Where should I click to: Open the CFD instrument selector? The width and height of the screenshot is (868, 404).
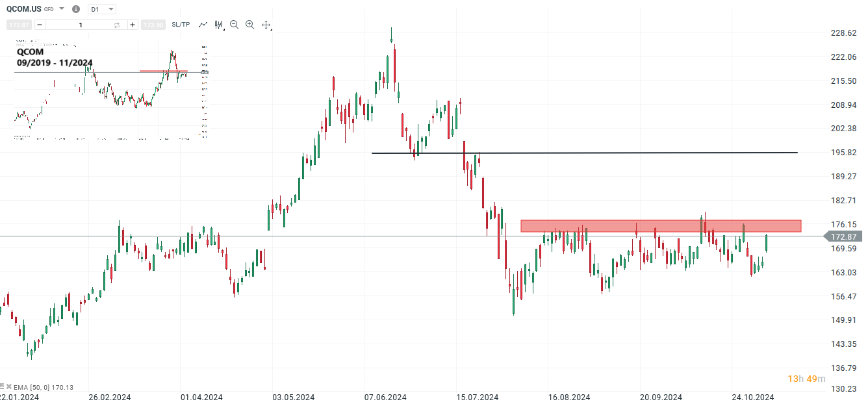(x=49, y=9)
